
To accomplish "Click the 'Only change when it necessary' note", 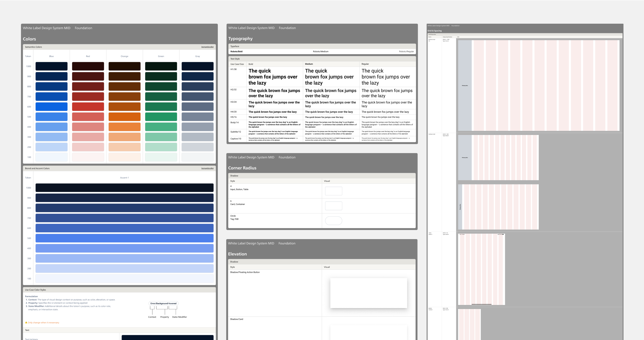I will click(44, 322).
